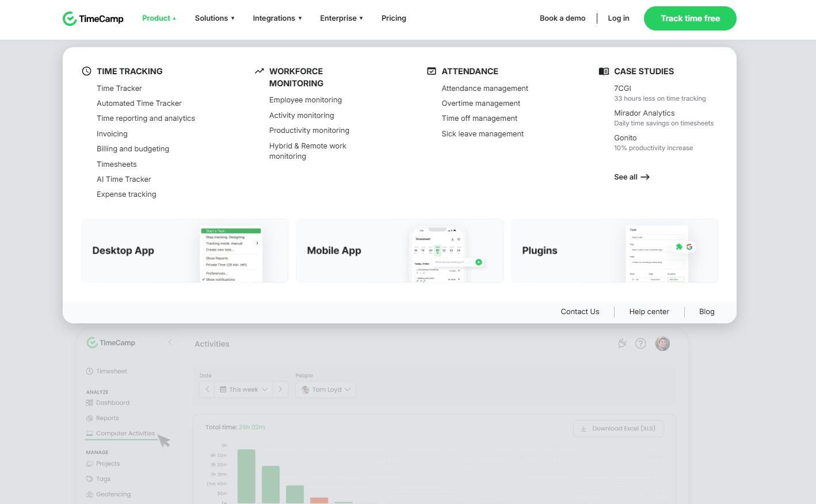Open help via the question mark icon
Screen dimensions: 816x504
pyautogui.click(x=641, y=343)
